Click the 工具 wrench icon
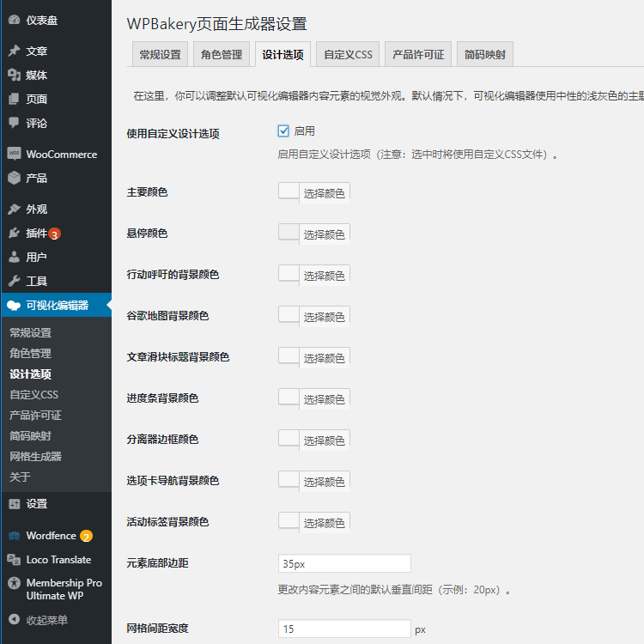The height and width of the screenshot is (644, 644). tap(14, 281)
